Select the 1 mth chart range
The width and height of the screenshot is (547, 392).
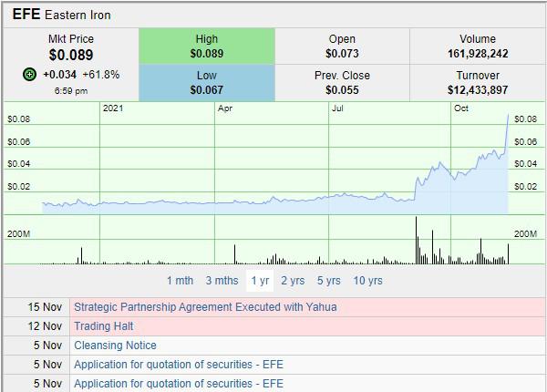point(180,281)
